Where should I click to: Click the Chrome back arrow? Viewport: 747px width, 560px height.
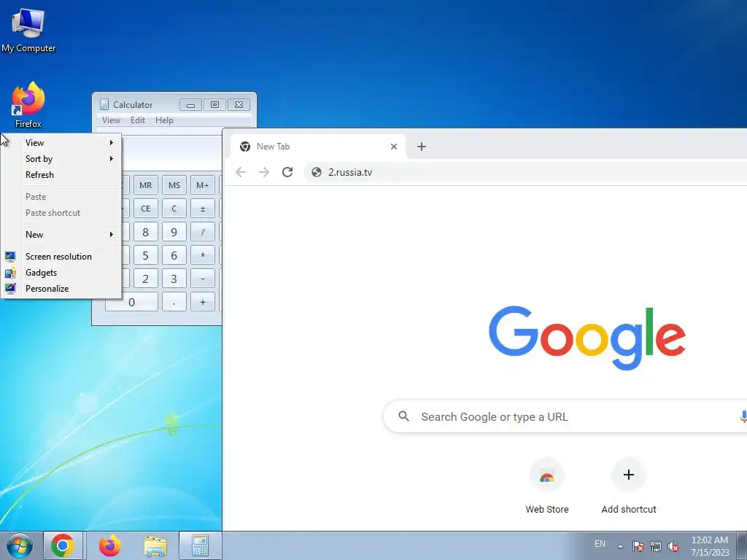(x=241, y=172)
